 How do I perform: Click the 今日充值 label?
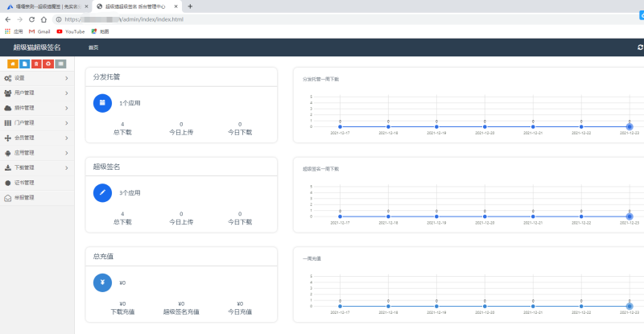click(x=240, y=311)
